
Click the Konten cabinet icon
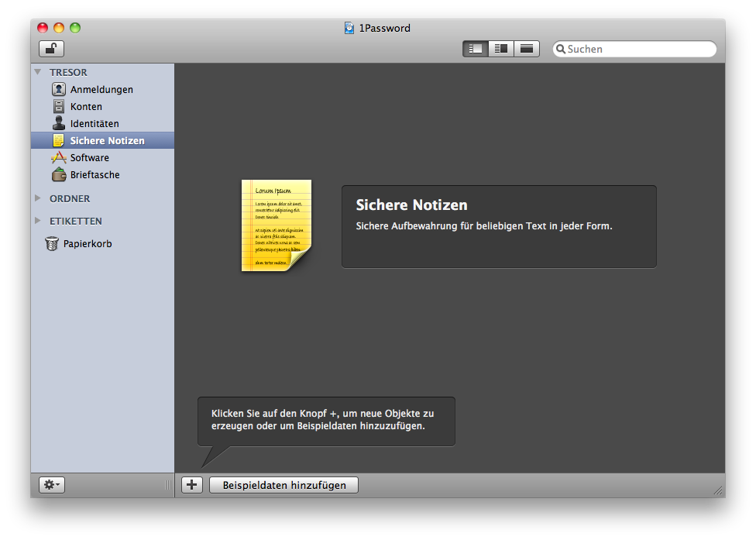pos(59,106)
